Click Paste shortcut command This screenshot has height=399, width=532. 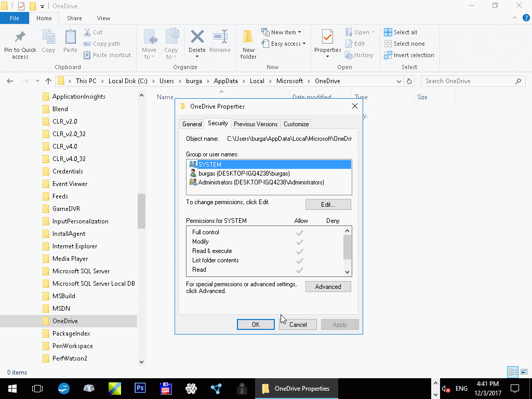click(x=107, y=55)
